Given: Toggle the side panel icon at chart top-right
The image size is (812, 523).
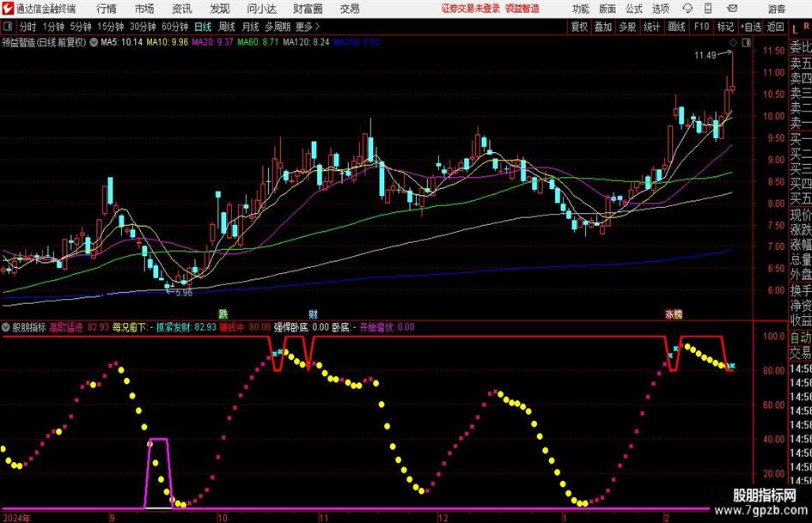Looking at the screenshot, I should pyautogui.click(x=746, y=43).
